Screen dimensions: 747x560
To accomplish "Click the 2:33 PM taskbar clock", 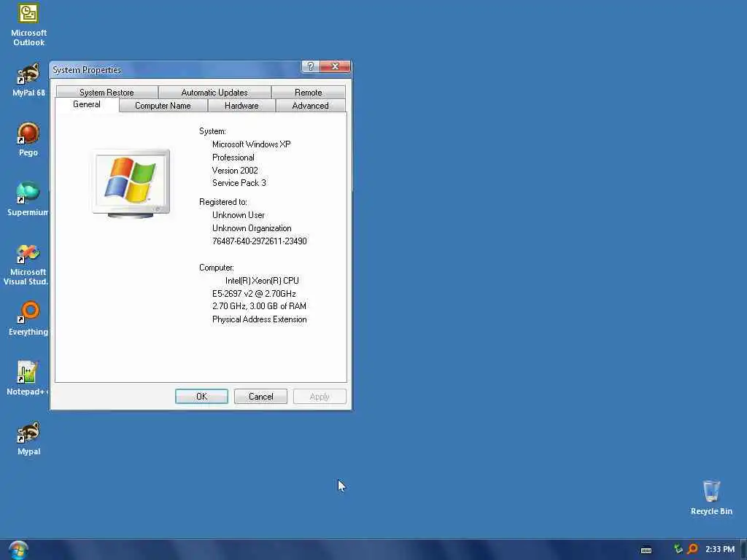I will (720, 549).
